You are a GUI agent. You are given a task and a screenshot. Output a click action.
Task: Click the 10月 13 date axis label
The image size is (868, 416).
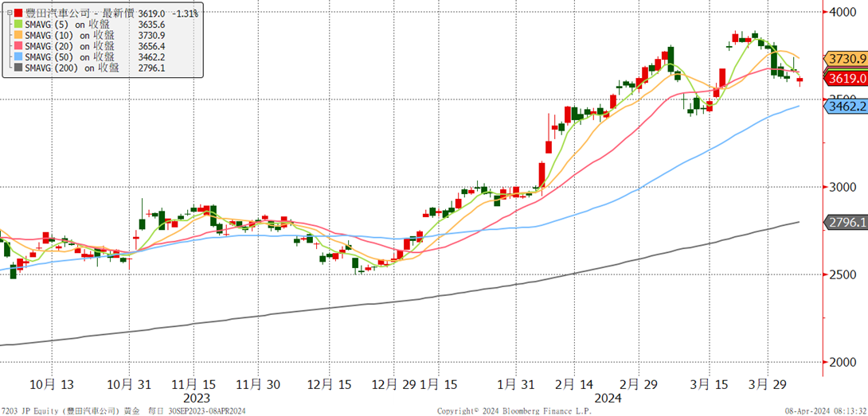53,384
